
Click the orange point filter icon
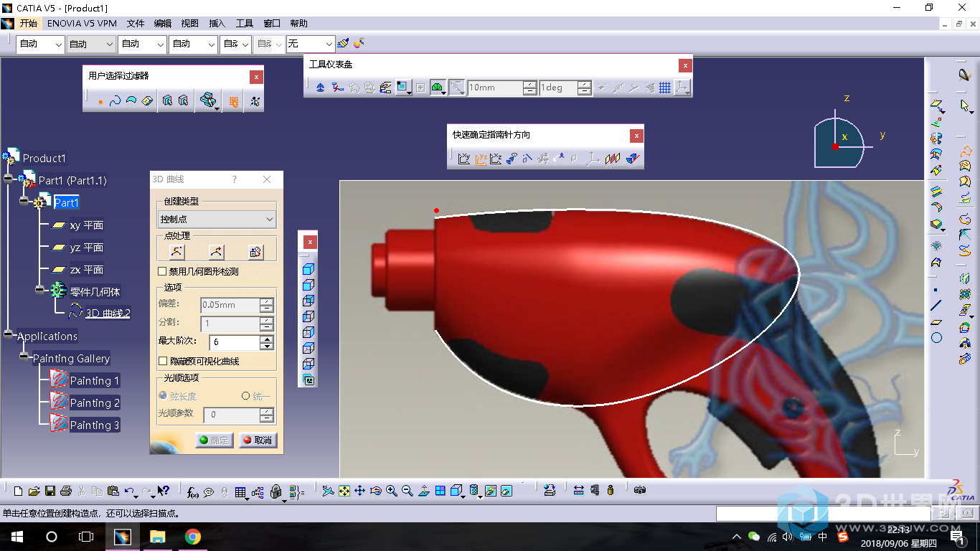click(x=100, y=101)
